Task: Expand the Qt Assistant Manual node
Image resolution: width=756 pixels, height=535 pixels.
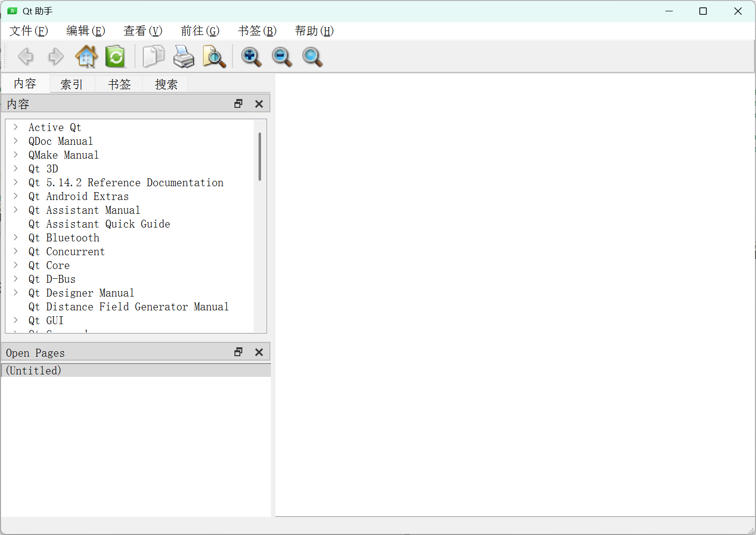Action: click(16, 210)
